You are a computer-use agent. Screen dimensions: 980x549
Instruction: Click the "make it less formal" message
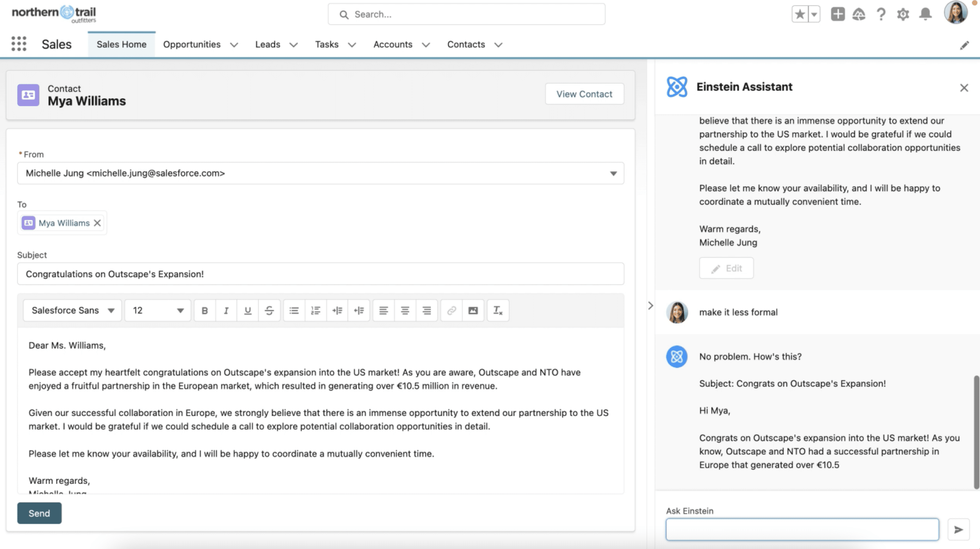(738, 312)
